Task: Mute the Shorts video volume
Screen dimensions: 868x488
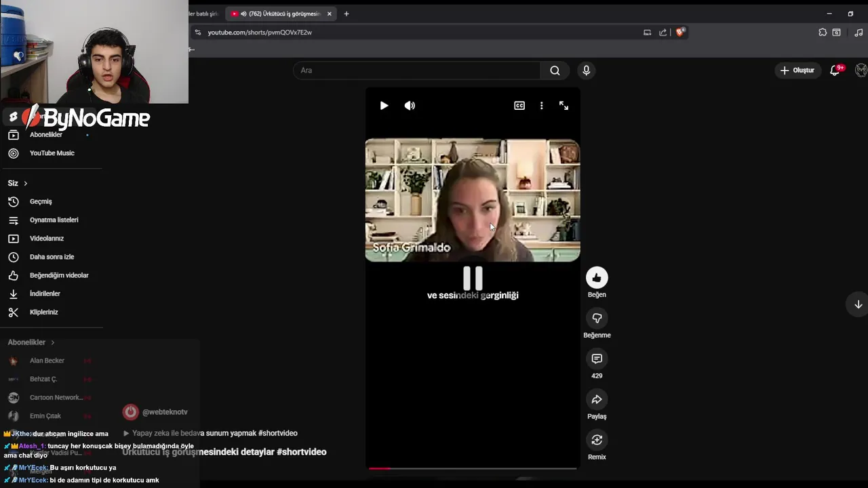Action: [x=410, y=106]
